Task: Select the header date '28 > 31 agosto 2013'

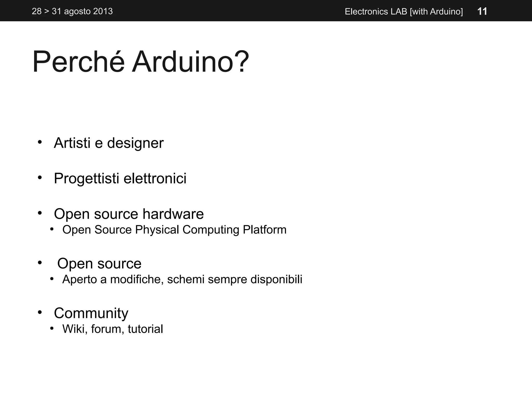Action: click(72, 11)
